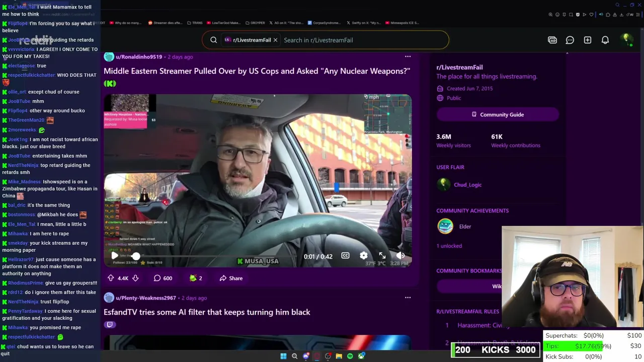Open Spotify from the taskbar
Image resolution: width=644 pixels, height=362 pixels.
point(350,356)
